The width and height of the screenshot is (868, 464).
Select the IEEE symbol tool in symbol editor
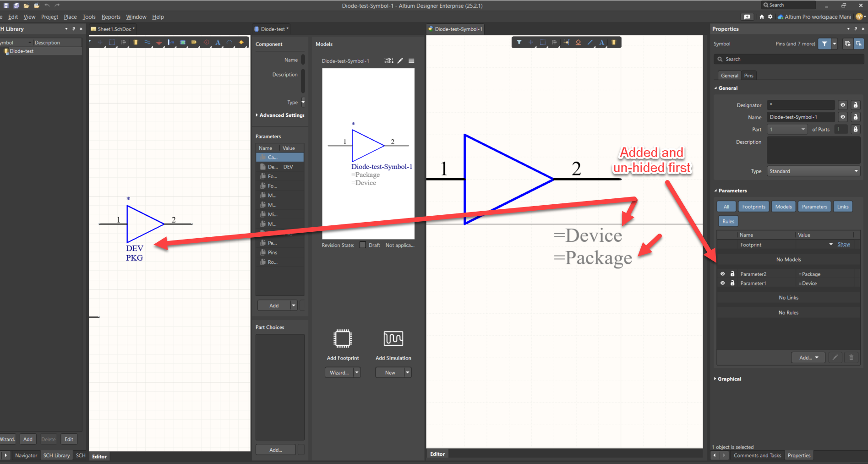(x=578, y=42)
